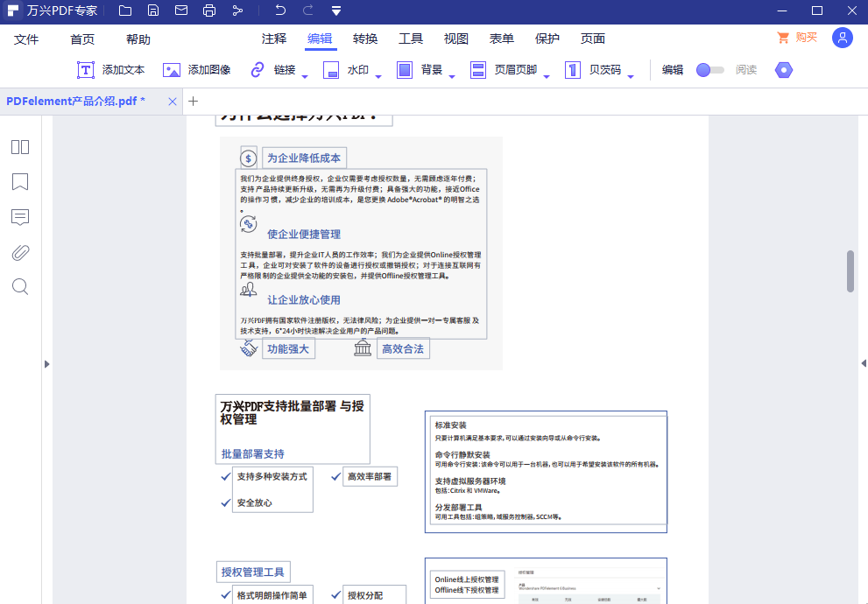Open the bookmarks panel in sidebar
The height and width of the screenshot is (604, 868).
[20, 182]
